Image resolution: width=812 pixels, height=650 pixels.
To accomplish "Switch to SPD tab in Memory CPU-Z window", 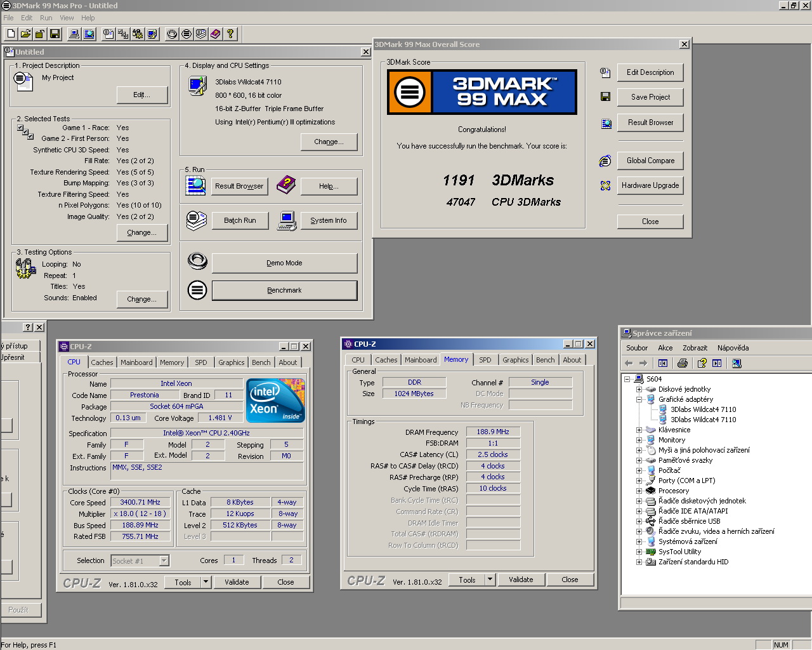I will tap(485, 360).
